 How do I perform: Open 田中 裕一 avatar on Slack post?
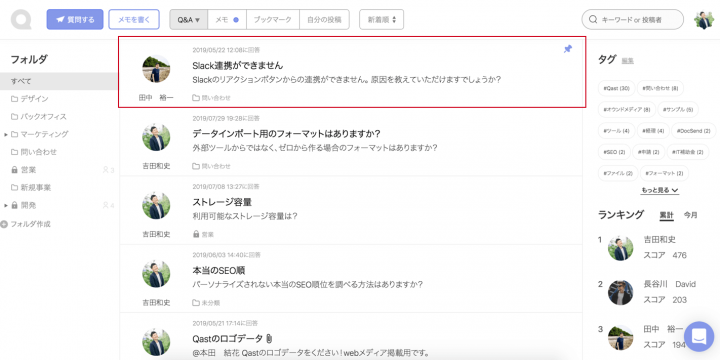pos(156,69)
